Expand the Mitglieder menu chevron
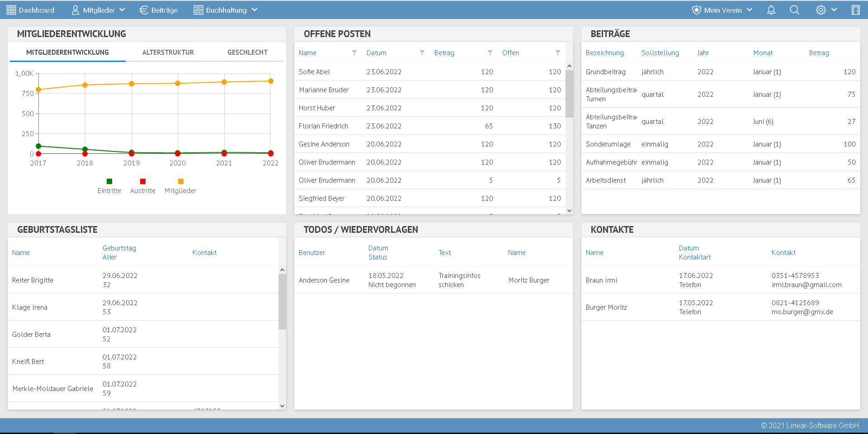The height and width of the screenshot is (434, 868). (122, 9)
